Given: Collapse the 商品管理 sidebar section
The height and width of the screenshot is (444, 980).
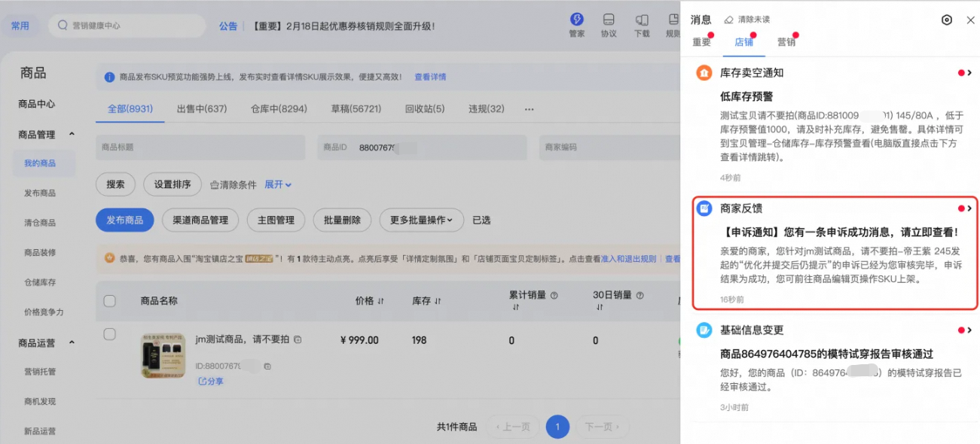Looking at the screenshot, I should coord(72,134).
